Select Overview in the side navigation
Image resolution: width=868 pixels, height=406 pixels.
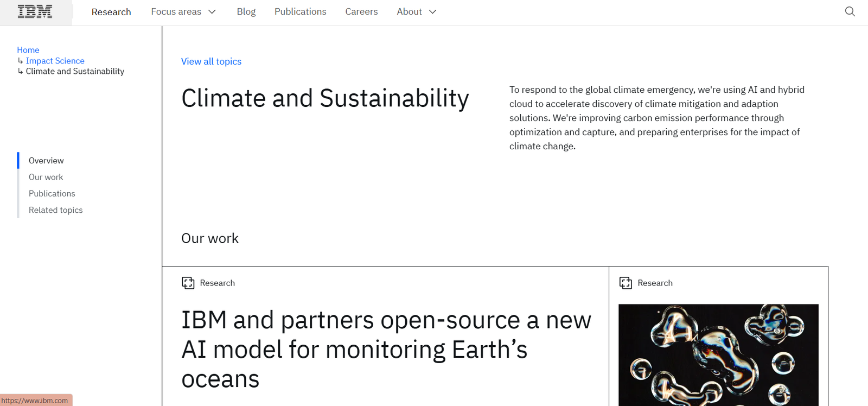tap(46, 161)
